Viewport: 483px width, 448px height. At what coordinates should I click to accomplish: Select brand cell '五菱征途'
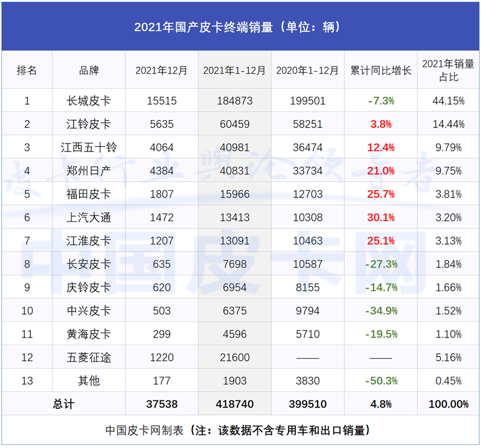tap(89, 357)
